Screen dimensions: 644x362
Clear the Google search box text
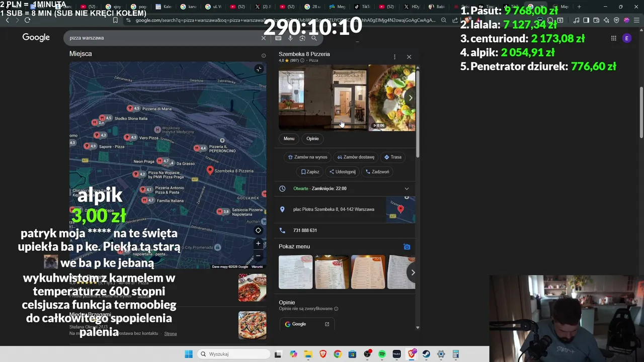(264, 38)
